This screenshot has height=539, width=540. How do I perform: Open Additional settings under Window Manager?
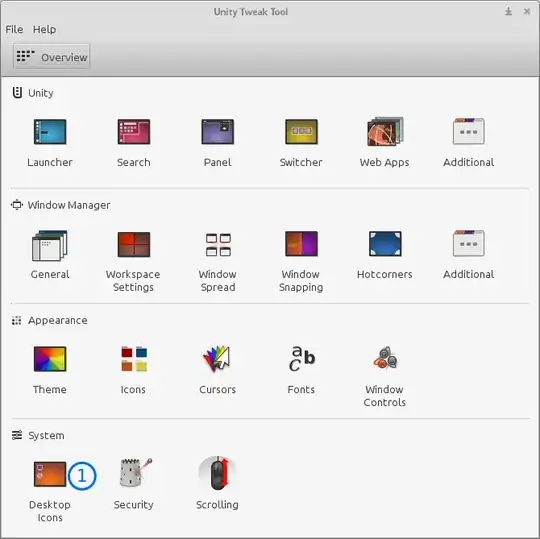[469, 243]
